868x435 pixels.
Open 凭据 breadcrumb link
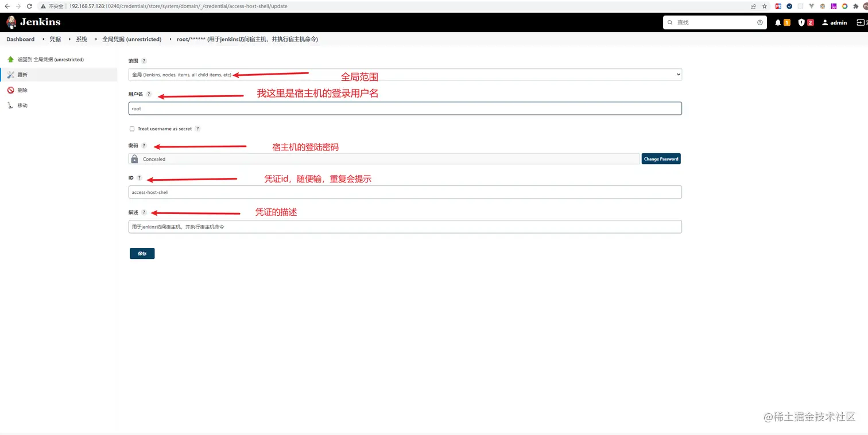[x=55, y=40]
